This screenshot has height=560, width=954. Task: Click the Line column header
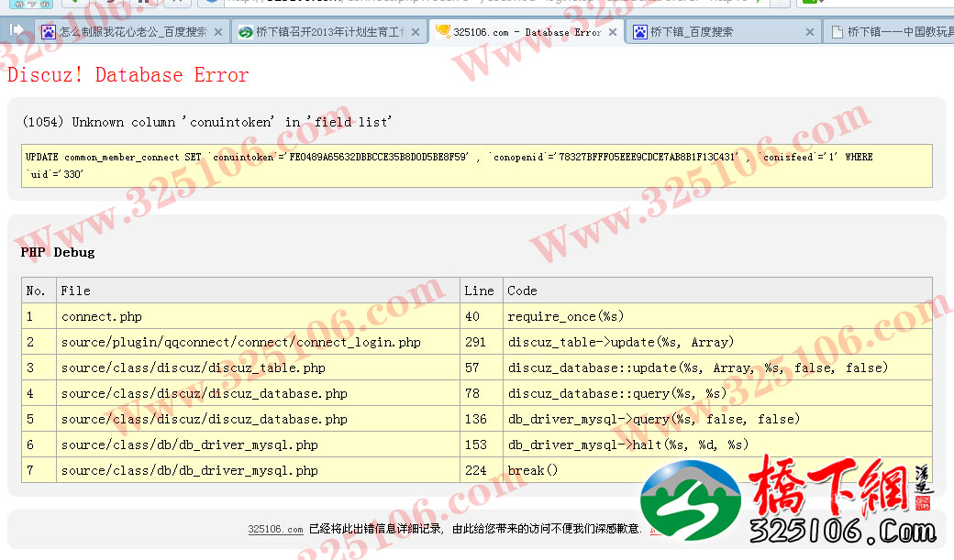click(x=480, y=291)
